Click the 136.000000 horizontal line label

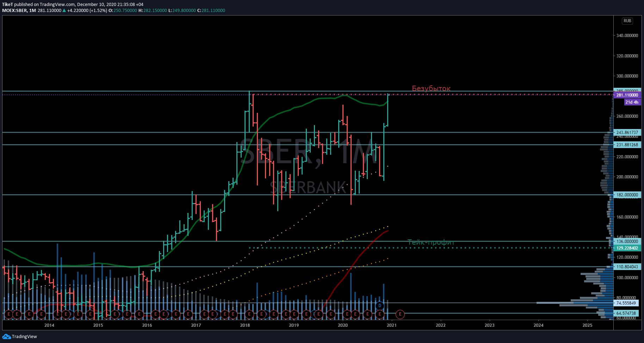point(627,241)
